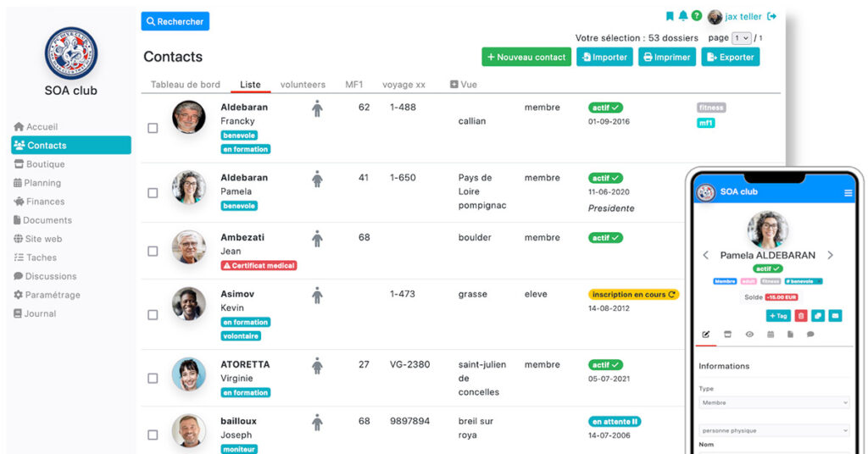Click Pamela Aldebaran's profile photo in list
This screenshot has width=868, height=454.
point(188,187)
